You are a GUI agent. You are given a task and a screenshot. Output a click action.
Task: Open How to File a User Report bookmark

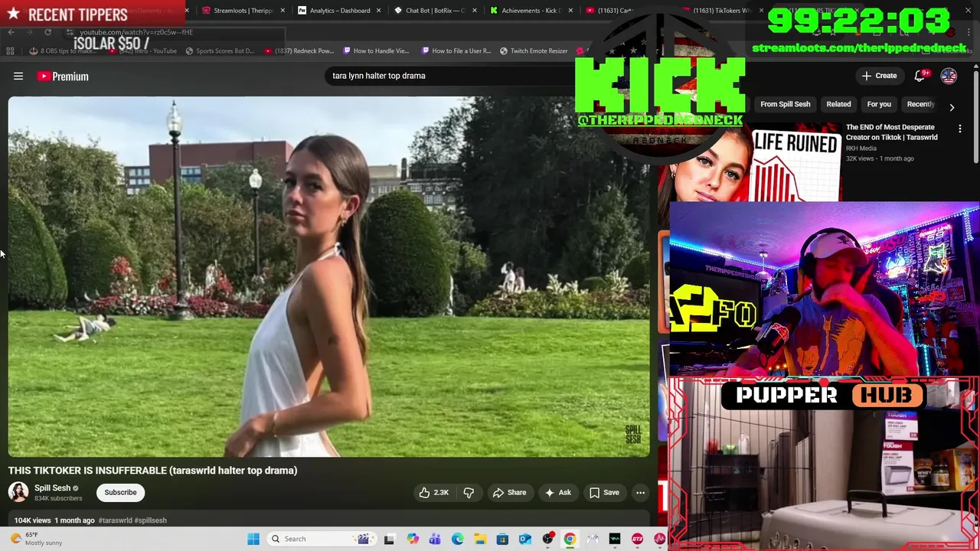(456, 51)
